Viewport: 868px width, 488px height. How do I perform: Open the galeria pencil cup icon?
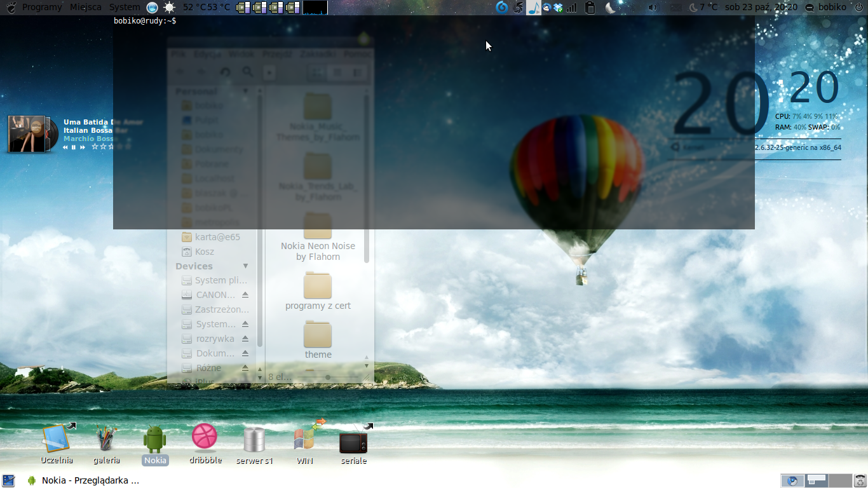(106, 438)
